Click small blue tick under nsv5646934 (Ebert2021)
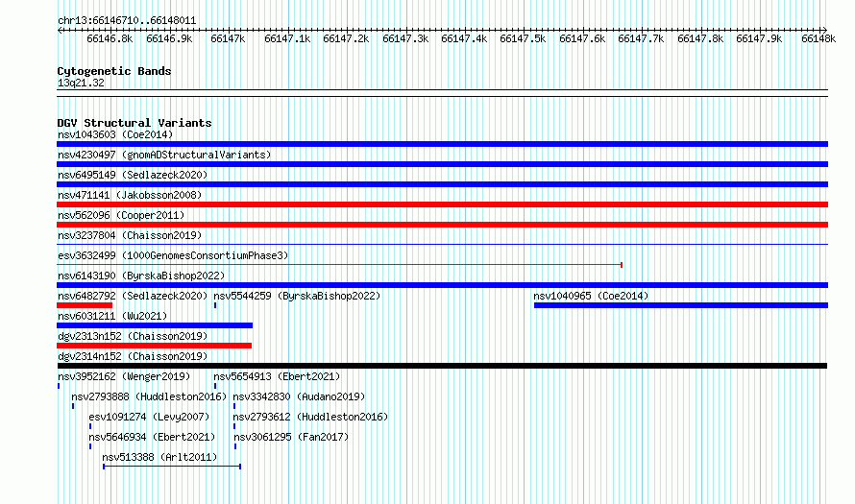Image resolution: width=855 pixels, height=504 pixels. 90,446
